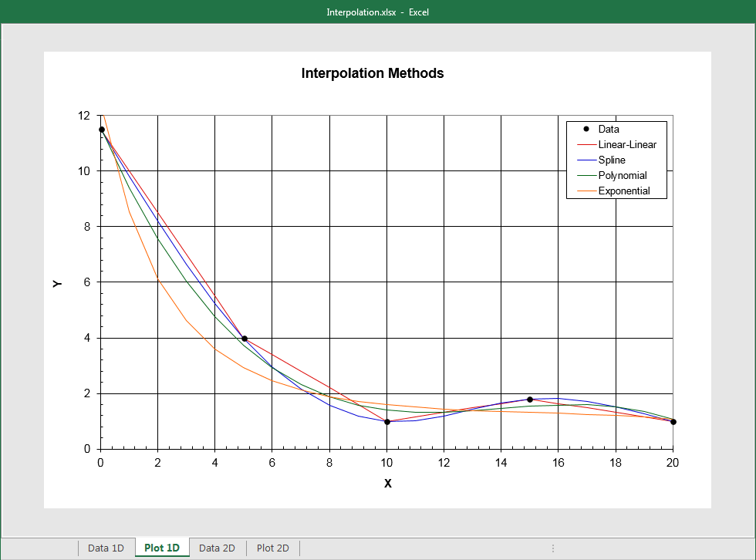Click the chart title Interpolation Methods

click(372, 73)
